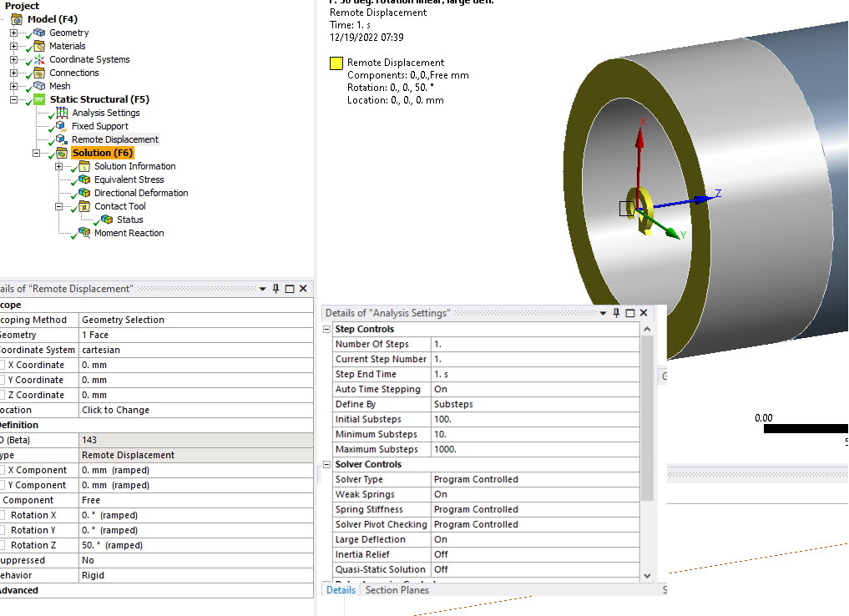Collapse the Solution (F6) branch
This screenshot has height=616, width=849.
(36, 153)
